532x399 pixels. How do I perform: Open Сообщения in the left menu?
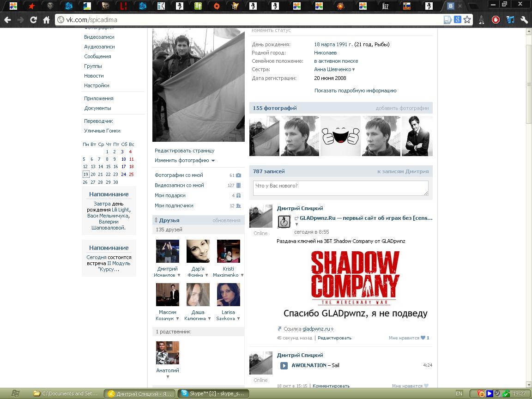(97, 56)
